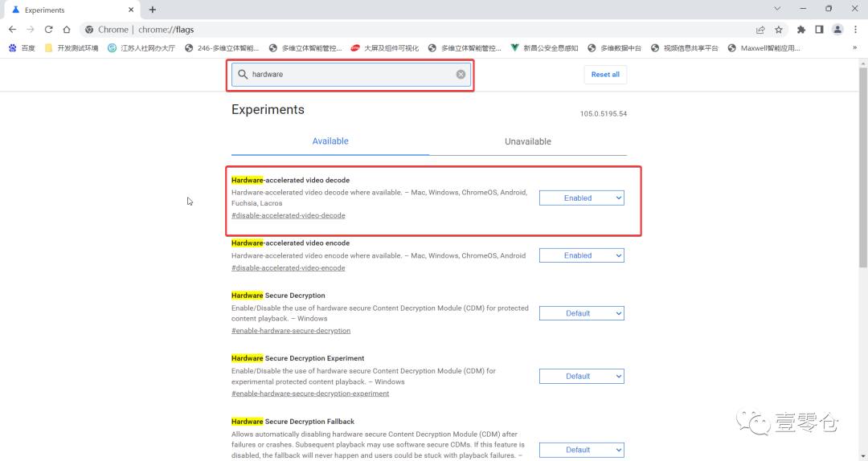Bookmark this page with the star icon

[779, 30]
